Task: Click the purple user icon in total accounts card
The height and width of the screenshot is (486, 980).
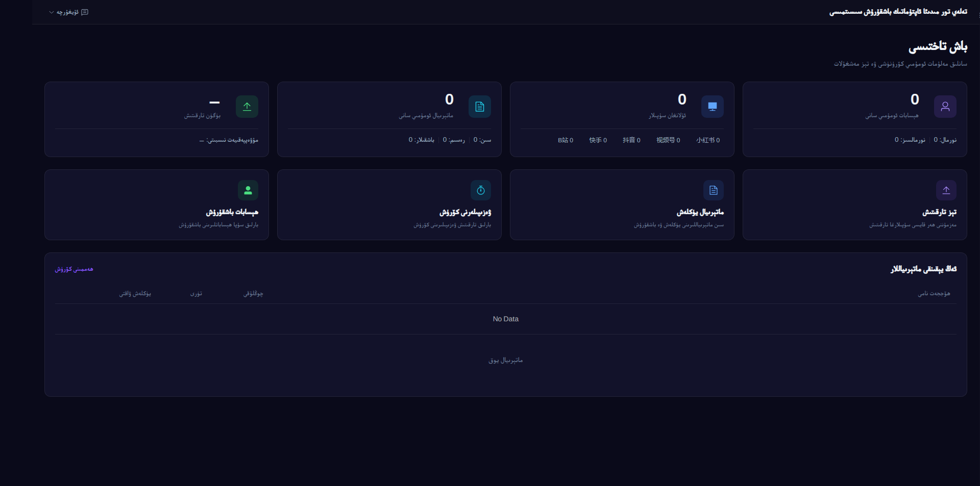Action: [945, 107]
